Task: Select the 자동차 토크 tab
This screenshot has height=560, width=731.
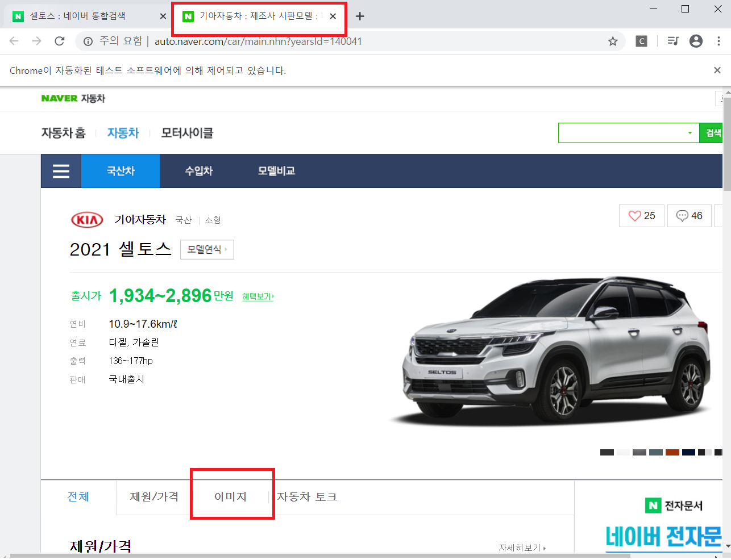Action: [x=308, y=497]
